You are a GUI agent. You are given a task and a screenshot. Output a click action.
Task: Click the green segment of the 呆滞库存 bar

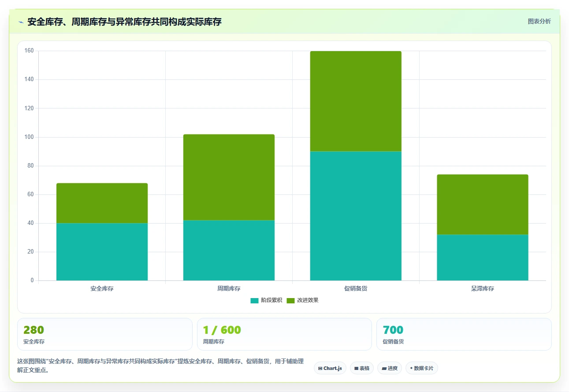[x=483, y=205]
